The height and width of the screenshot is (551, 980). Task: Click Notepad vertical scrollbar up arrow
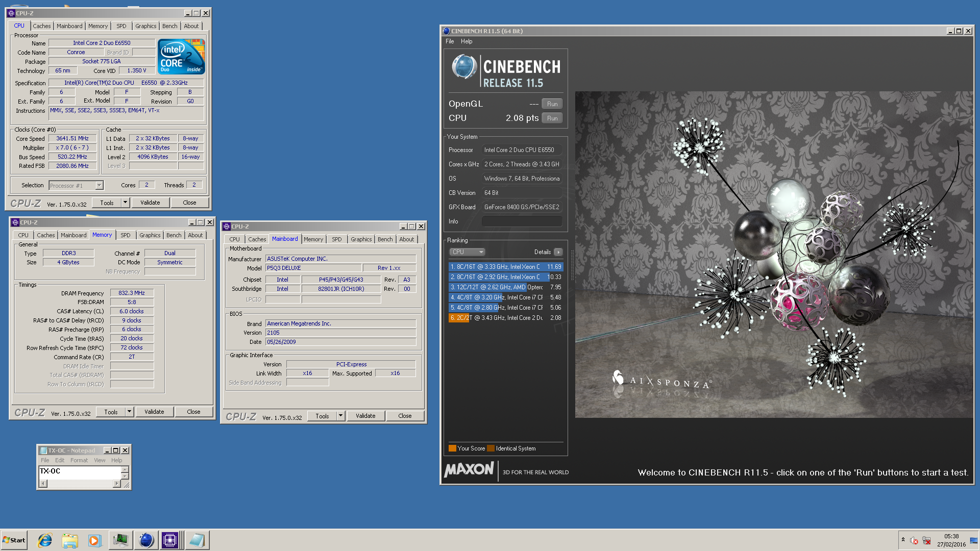125,469
